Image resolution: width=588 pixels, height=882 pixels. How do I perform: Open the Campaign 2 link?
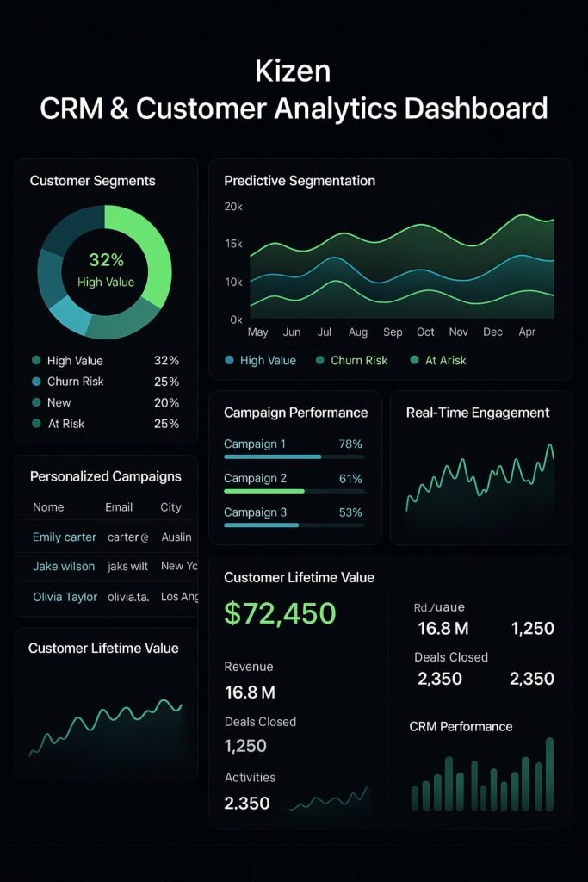[x=255, y=478]
